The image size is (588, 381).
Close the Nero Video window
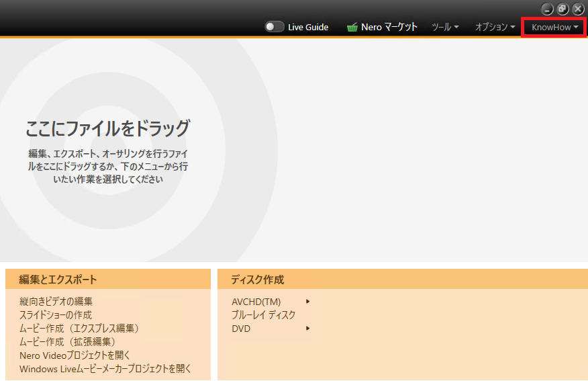(578, 9)
